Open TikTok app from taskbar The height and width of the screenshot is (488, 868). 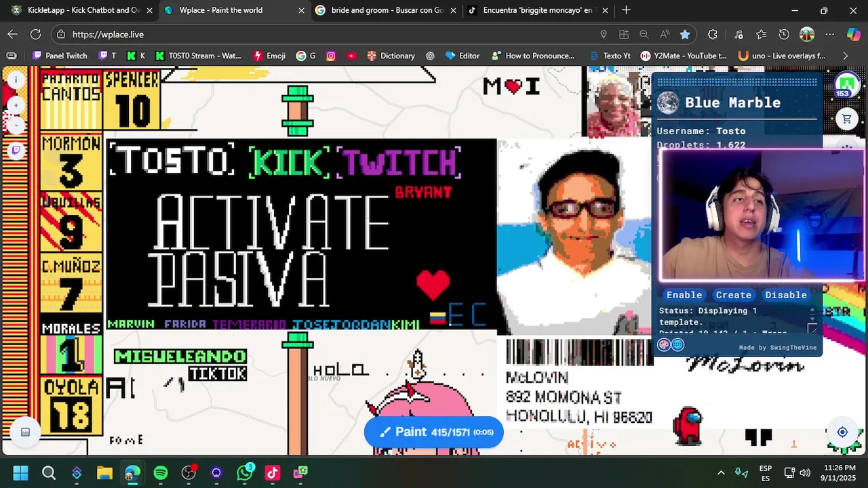(273, 472)
